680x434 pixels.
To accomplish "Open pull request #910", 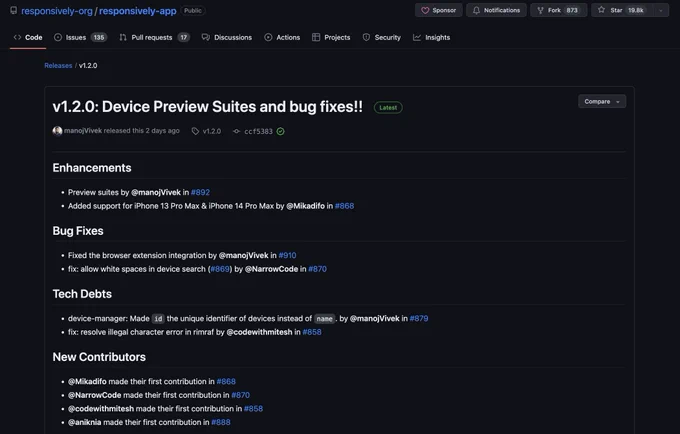I will tap(288, 255).
